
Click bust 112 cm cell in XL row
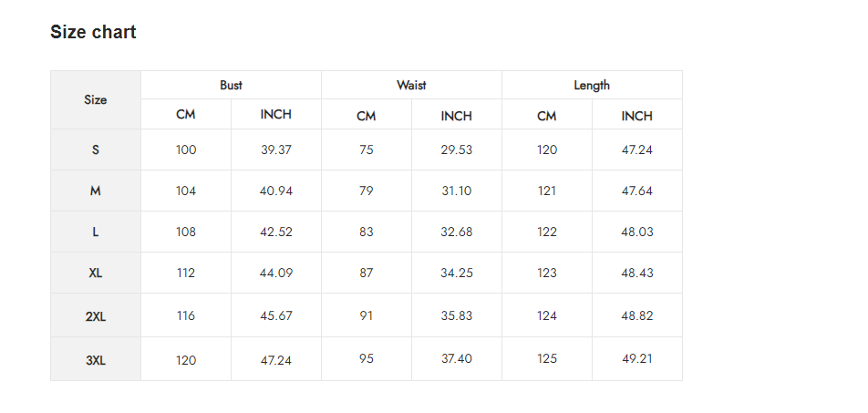186,273
